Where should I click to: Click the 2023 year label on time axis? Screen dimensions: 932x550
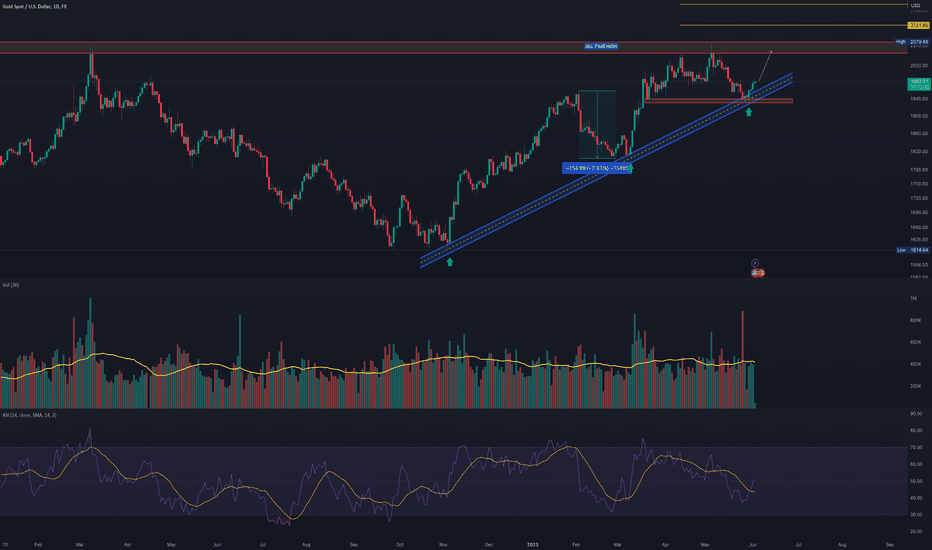pos(533,545)
